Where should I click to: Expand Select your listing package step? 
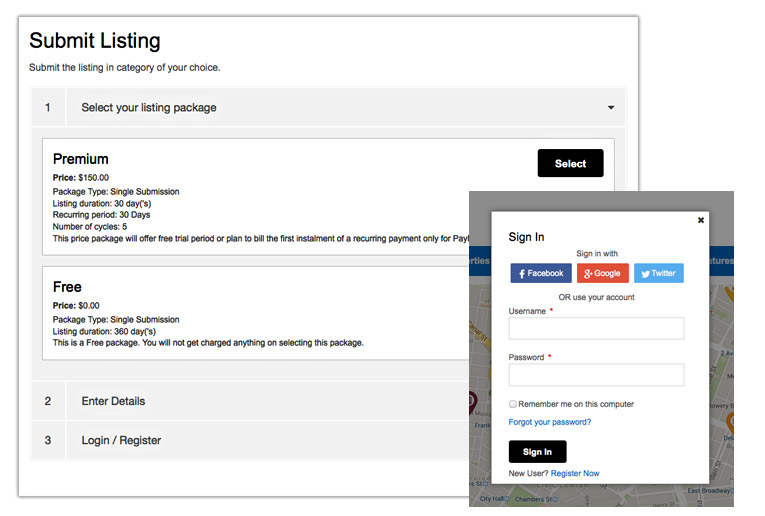(x=328, y=107)
